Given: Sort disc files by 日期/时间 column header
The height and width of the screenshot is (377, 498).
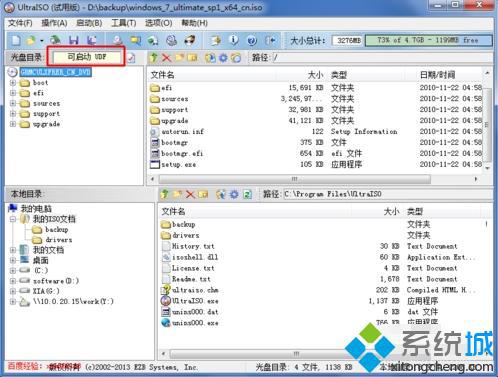Looking at the screenshot, I should click(x=437, y=75).
